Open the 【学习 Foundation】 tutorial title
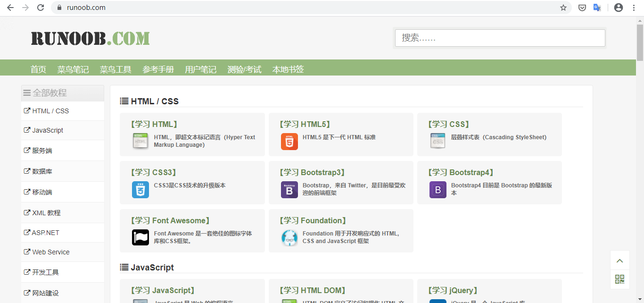The image size is (644, 303). tap(314, 220)
